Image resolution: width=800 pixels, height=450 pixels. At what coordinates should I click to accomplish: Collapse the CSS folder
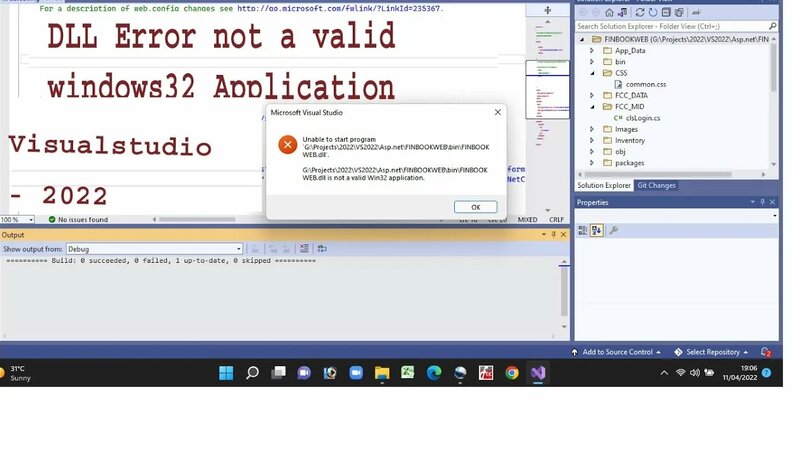coord(592,73)
